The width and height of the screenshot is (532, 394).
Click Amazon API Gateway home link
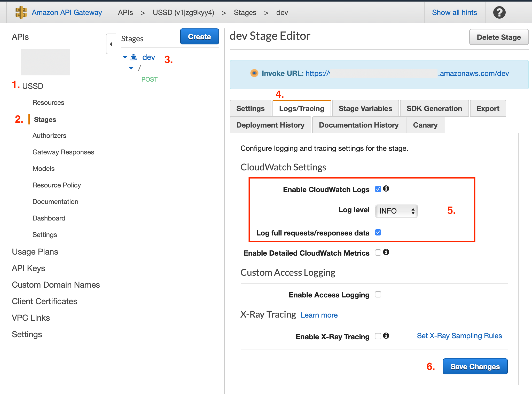click(67, 12)
